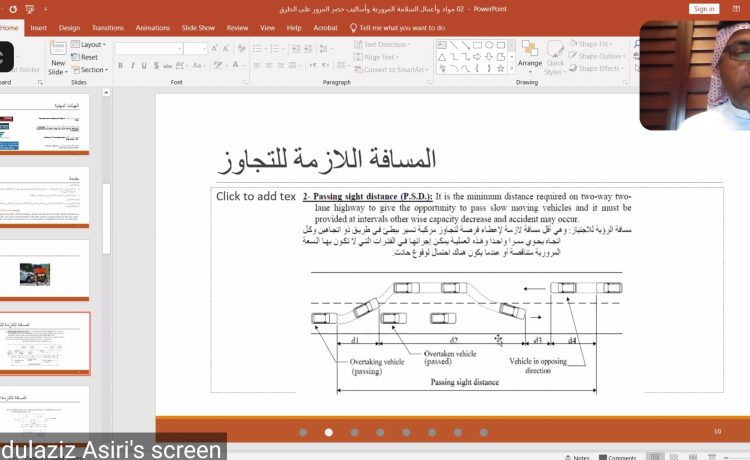Image resolution: width=750 pixels, height=460 pixels.
Task: Click the font name combo box
Action: [149, 48]
